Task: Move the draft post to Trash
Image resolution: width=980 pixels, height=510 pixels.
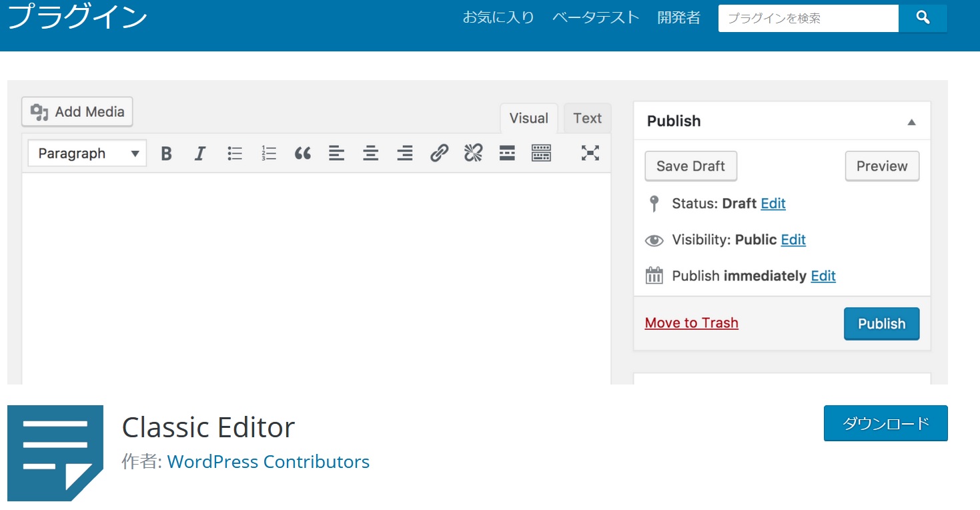Action: 691,322
